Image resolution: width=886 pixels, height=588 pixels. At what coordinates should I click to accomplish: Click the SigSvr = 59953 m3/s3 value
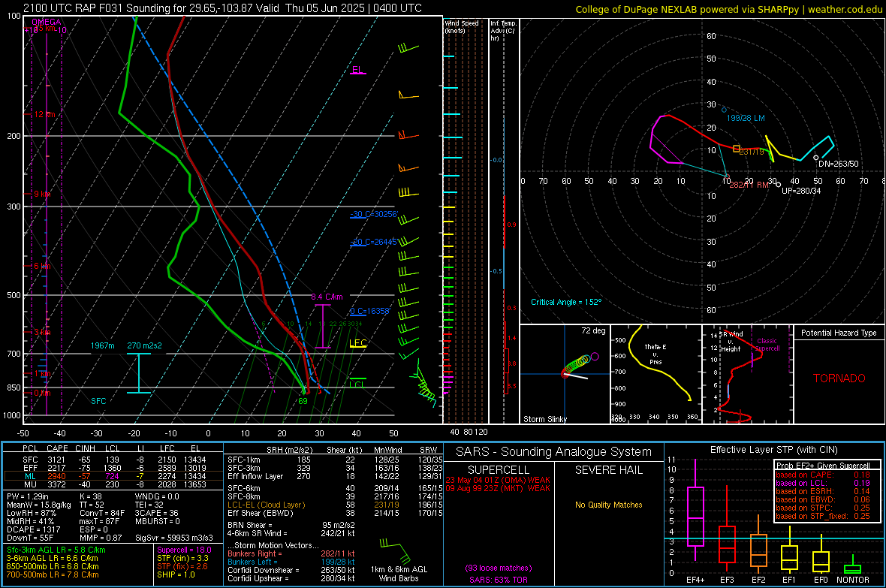[x=174, y=538]
